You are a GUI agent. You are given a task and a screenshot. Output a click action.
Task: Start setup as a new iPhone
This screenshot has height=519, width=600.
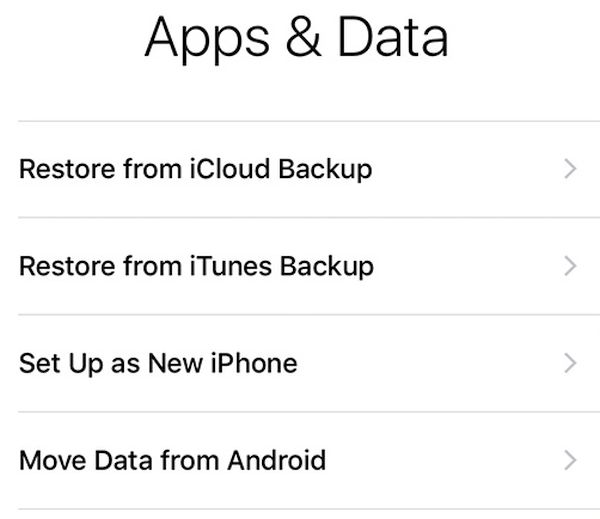pos(300,362)
